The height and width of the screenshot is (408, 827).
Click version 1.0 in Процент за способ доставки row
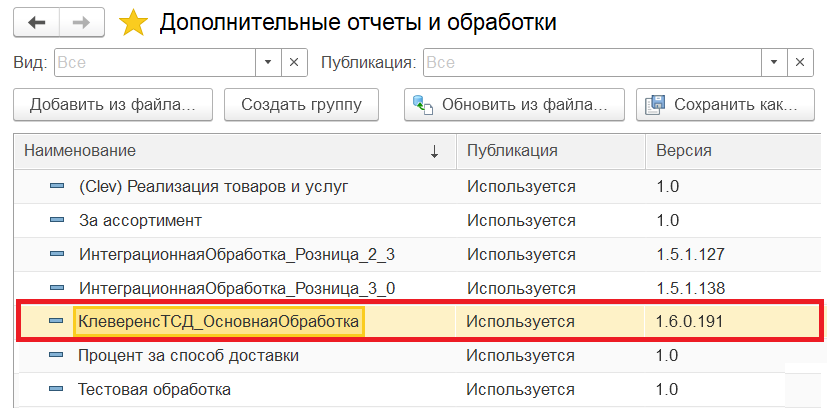click(667, 356)
